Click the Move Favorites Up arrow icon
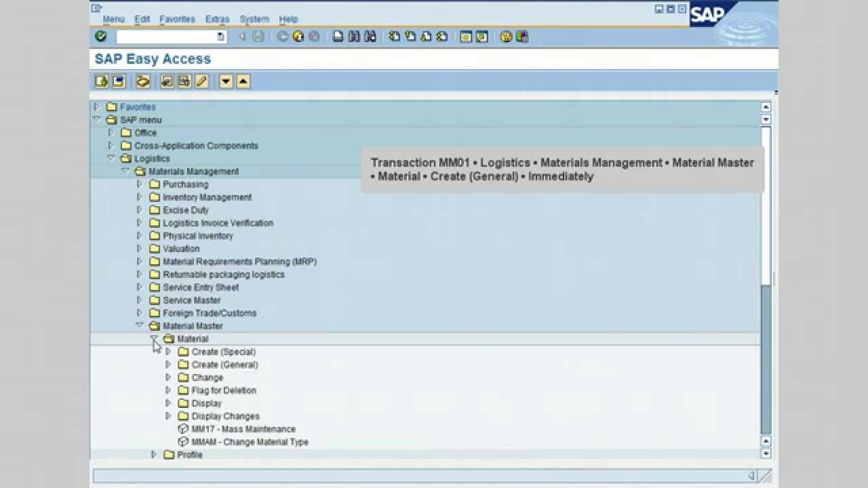This screenshot has height=488, width=868. 243,81
